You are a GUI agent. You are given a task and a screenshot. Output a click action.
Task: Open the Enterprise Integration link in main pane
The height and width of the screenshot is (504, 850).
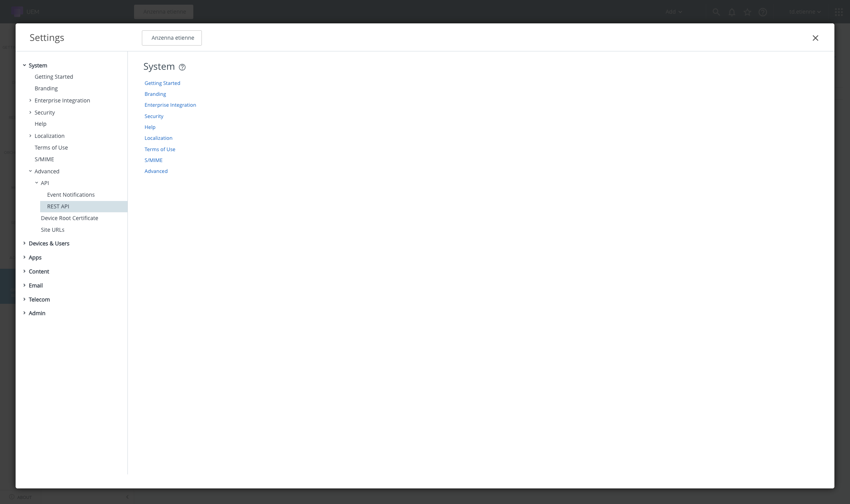(x=170, y=105)
